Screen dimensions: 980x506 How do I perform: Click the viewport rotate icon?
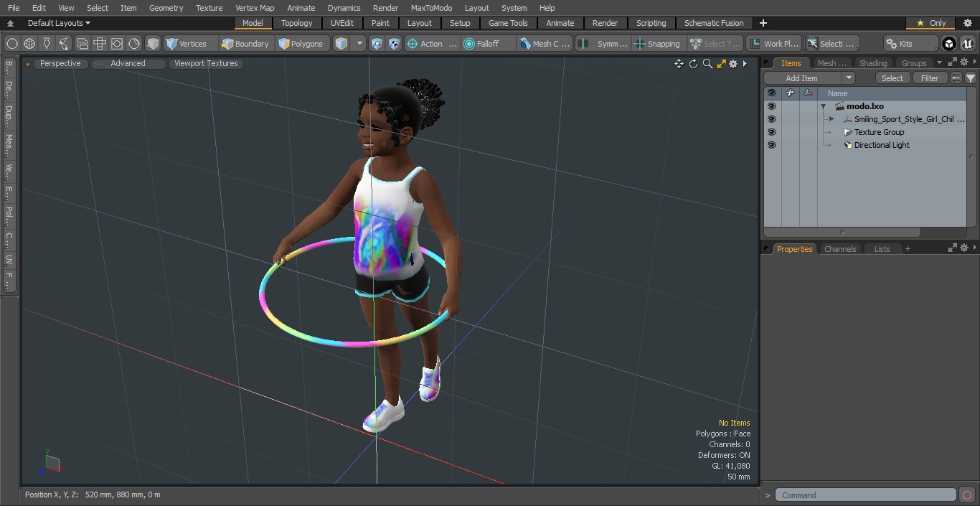tap(693, 64)
